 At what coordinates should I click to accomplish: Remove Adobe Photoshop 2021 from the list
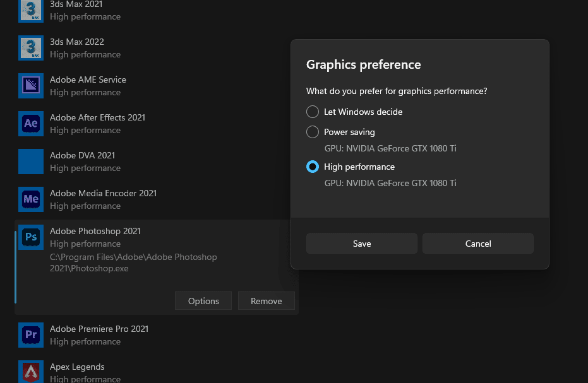267,301
